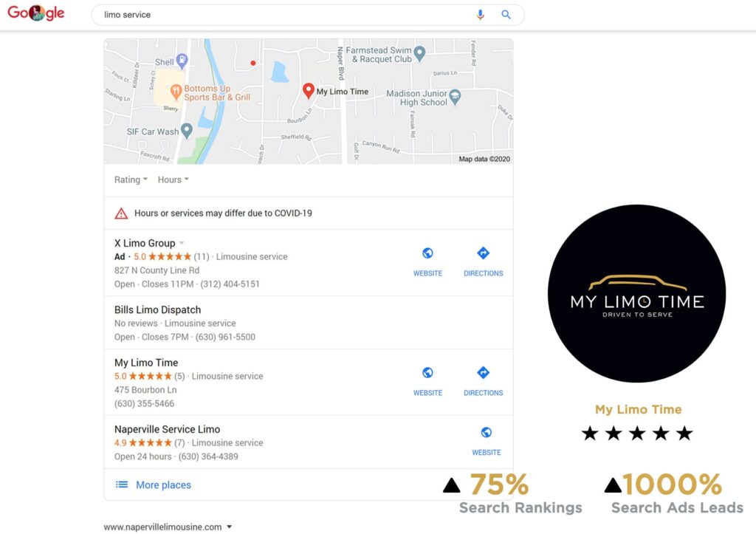
Task: Expand arrow next to napervillelimousine.com URL
Action: 230,527
